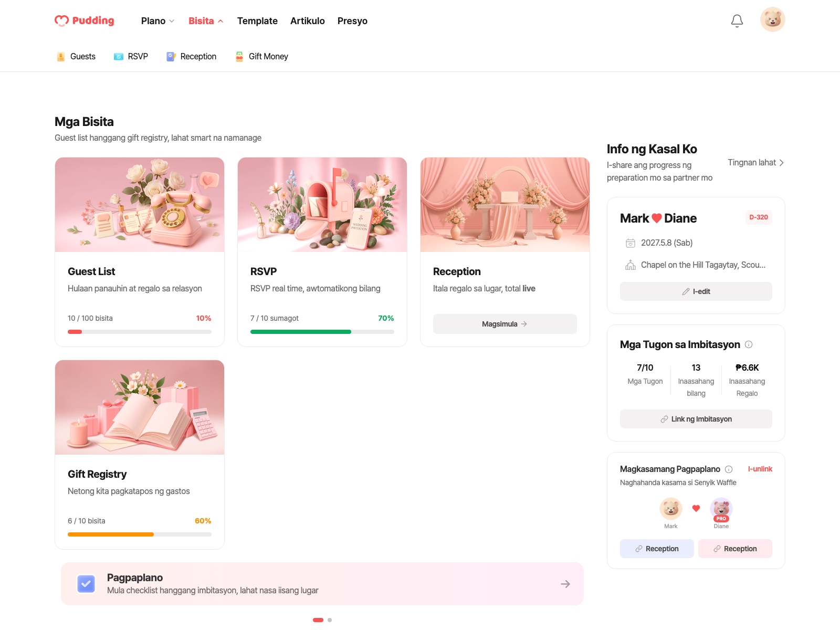The width and height of the screenshot is (840, 630).
Task: Click Diane's PRO bear avatar
Action: coord(721,509)
